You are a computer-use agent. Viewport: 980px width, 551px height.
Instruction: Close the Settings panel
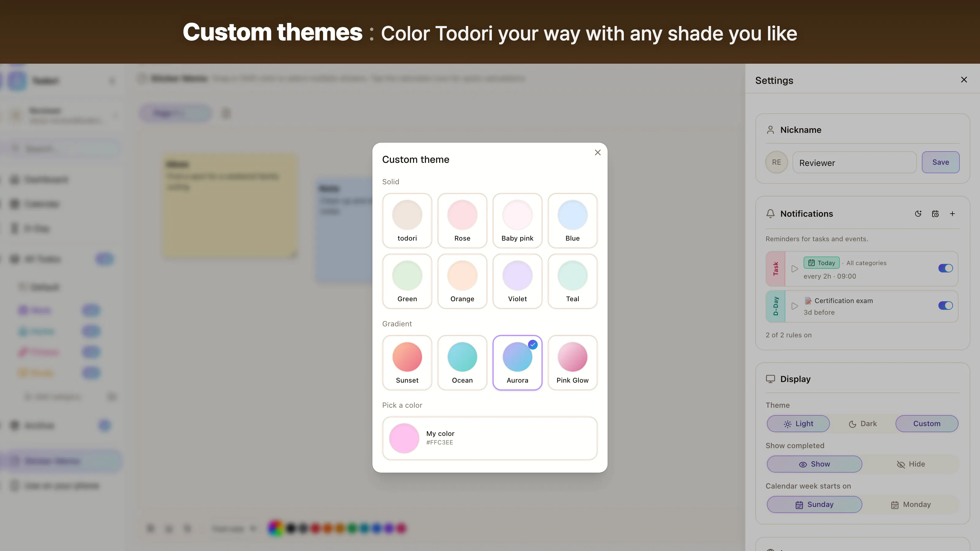[x=964, y=80]
